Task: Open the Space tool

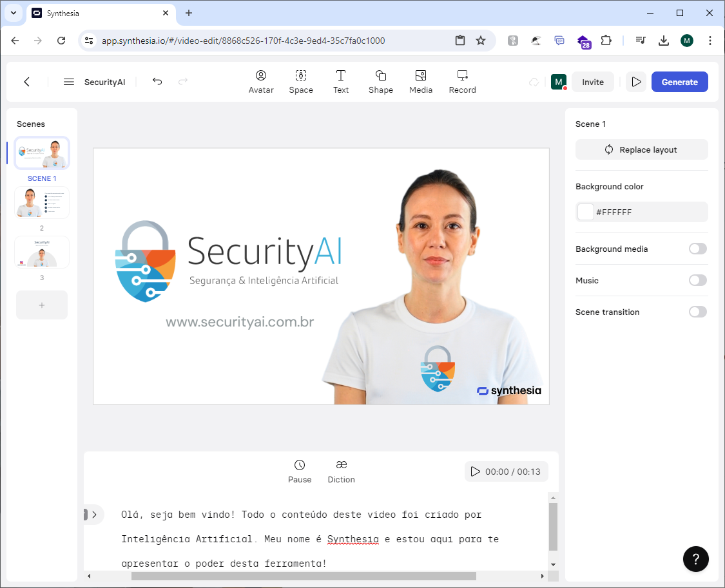Action: 300,82
